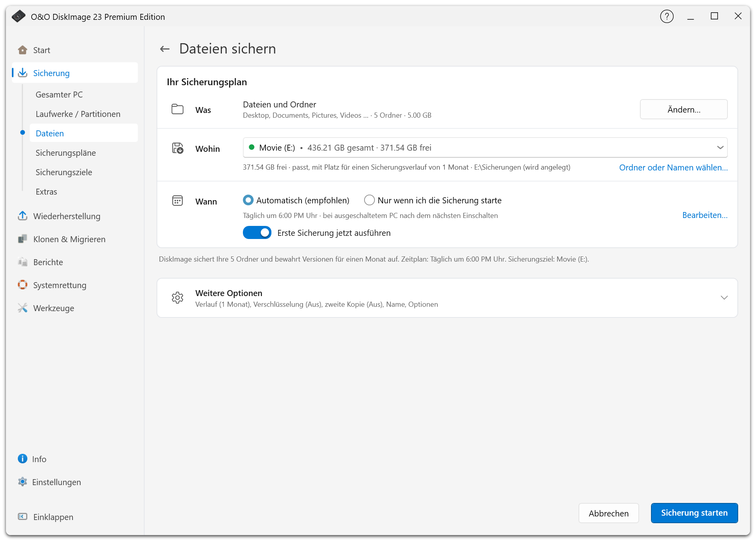The image size is (756, 541).
Task: Click the disk icon beside Wohin
Action: [x=178, y=148]
